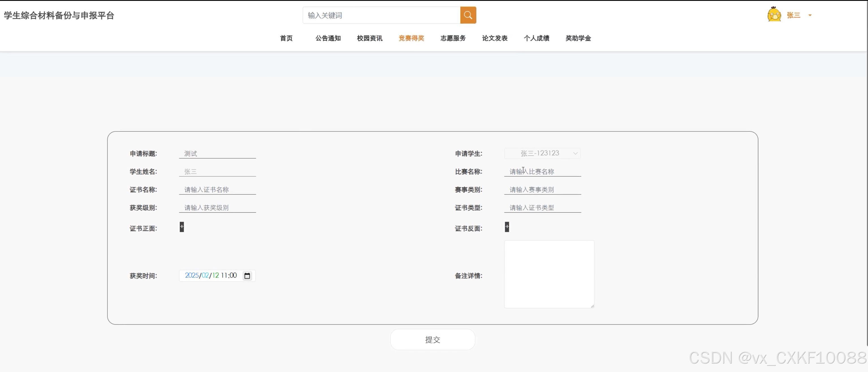Viewport: 868px width, 372px height.
Task: Click the duck avatar icon
Action: click(774, 14)
